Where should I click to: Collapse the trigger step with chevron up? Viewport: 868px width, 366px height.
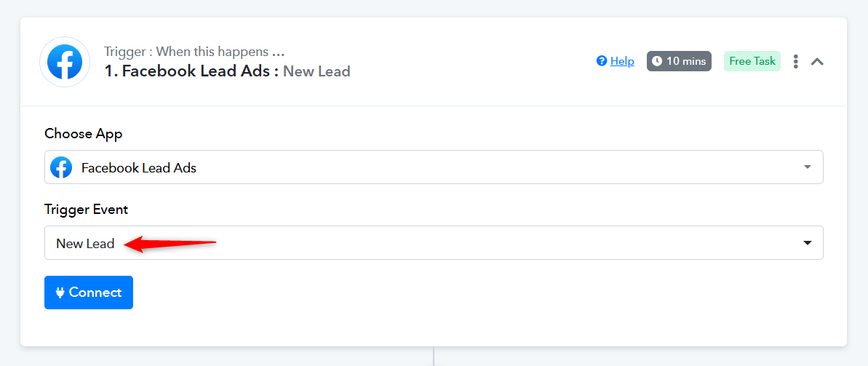pyautogui.click(x=817, y=61)
